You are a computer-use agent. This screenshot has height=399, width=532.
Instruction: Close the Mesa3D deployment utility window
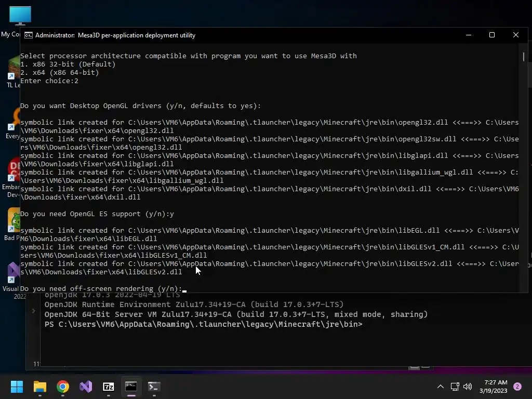pyautogui.click(x=516, y=35)
